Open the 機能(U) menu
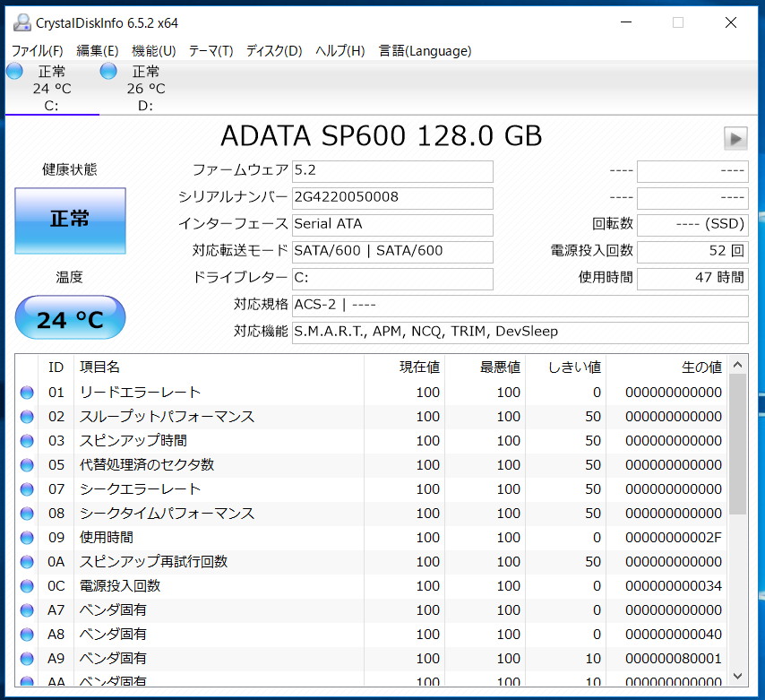Viewport: 765px width, 700px height. pos(154,51)
